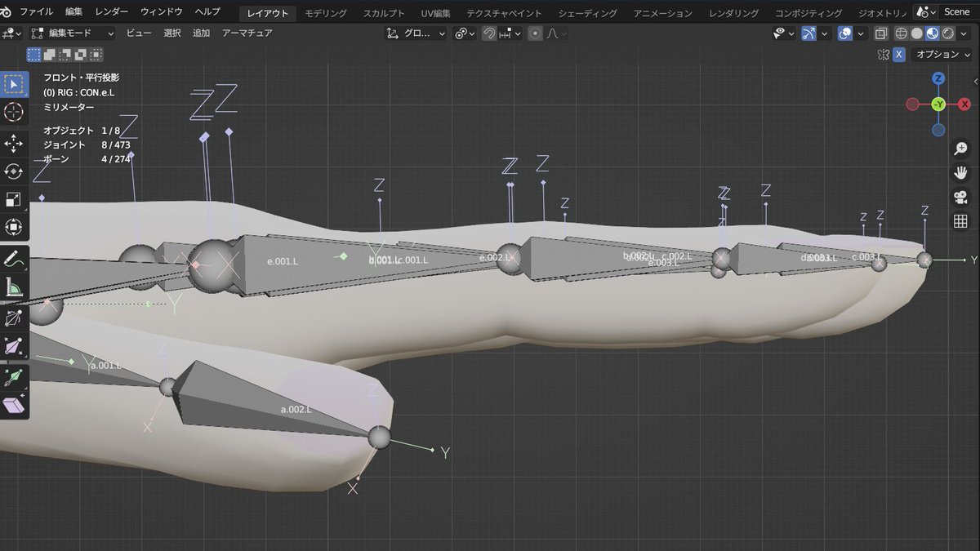Click the blue Z axis gizmo ball
The height and width of the screenshot is (551, 980).
coord(939,78)
